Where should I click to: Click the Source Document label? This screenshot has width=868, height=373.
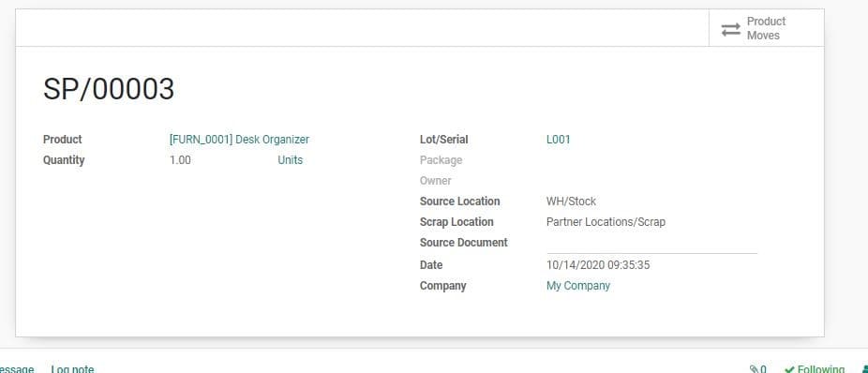click(463, 243)
